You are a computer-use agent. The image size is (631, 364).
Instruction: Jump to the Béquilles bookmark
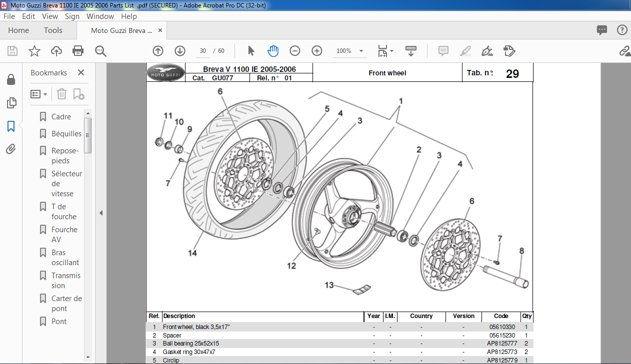(x=66, y=134)
